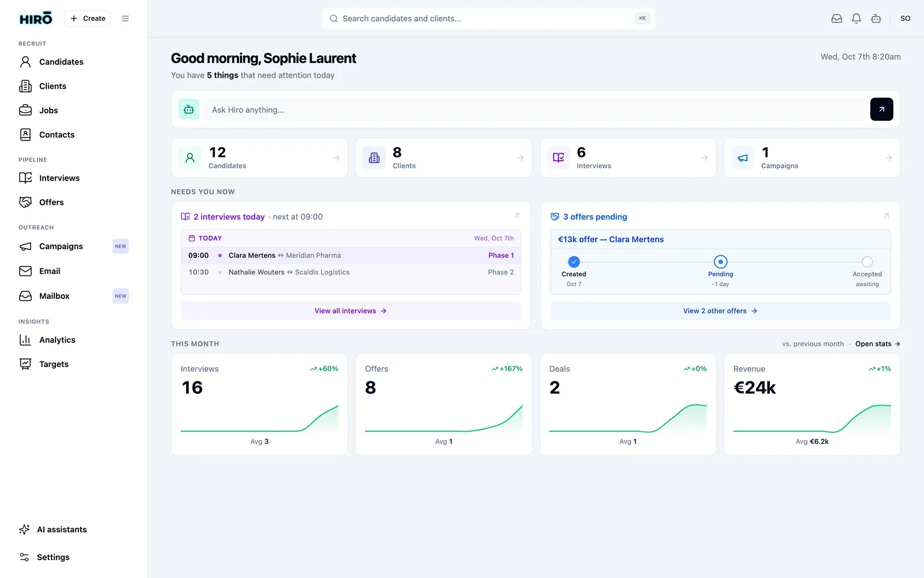
Task: Click the Created step checkmark
Action: (574, 261)
